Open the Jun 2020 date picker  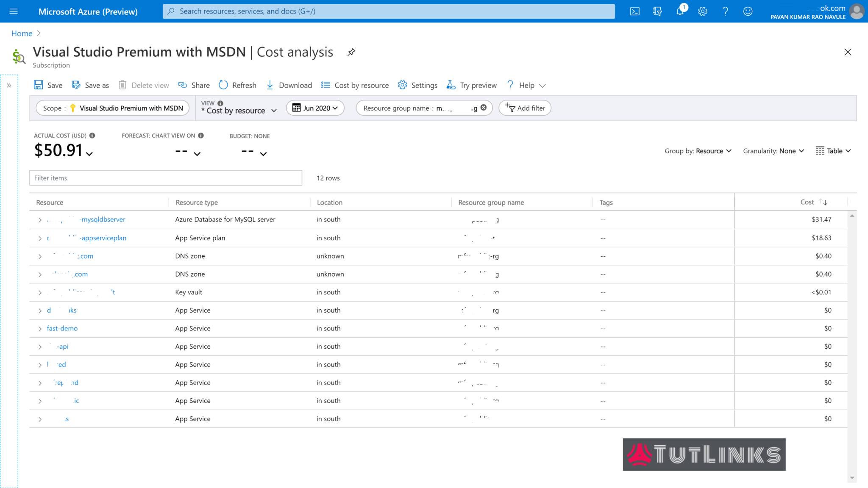pos(315,108)
